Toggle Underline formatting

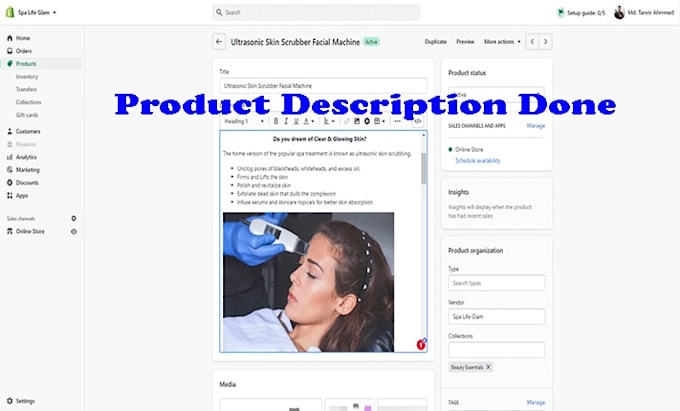click(296, 121)
